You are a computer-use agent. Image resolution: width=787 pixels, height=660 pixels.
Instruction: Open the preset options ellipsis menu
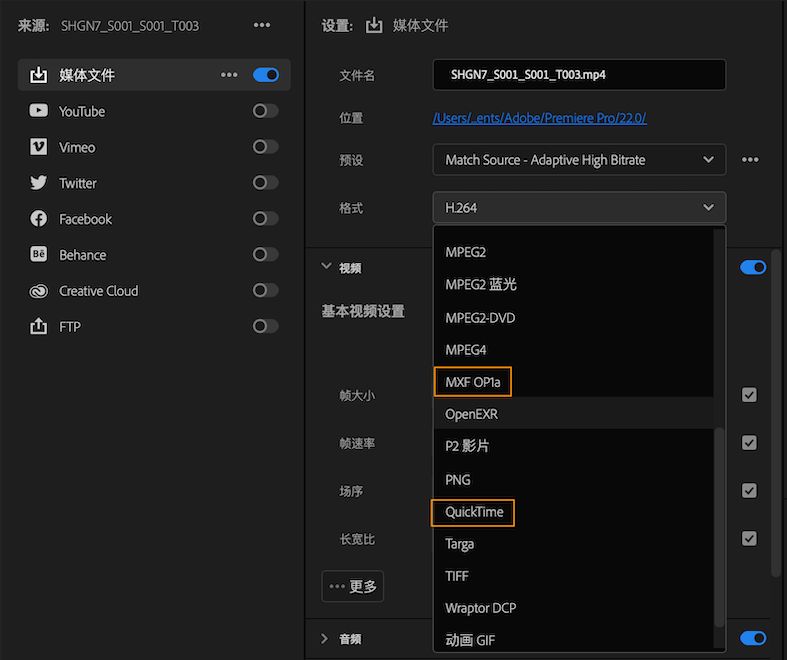tap(750, 160)
